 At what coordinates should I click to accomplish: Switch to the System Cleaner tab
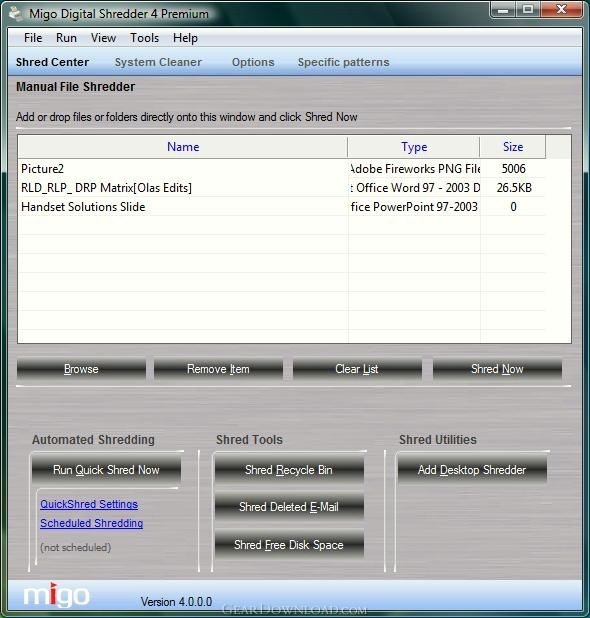[x=158, y=62]
